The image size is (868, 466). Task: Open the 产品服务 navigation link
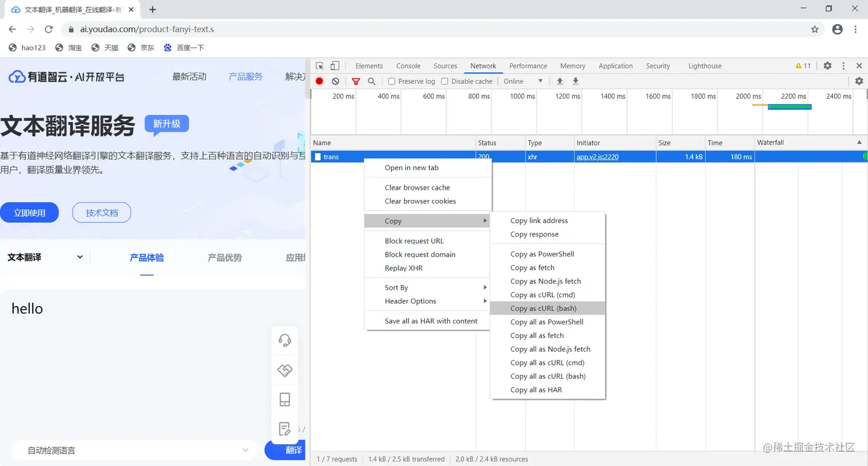[246, 76]
